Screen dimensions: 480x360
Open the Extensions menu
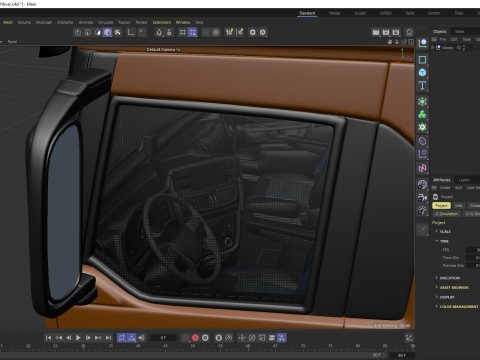(x=162, y=22)
